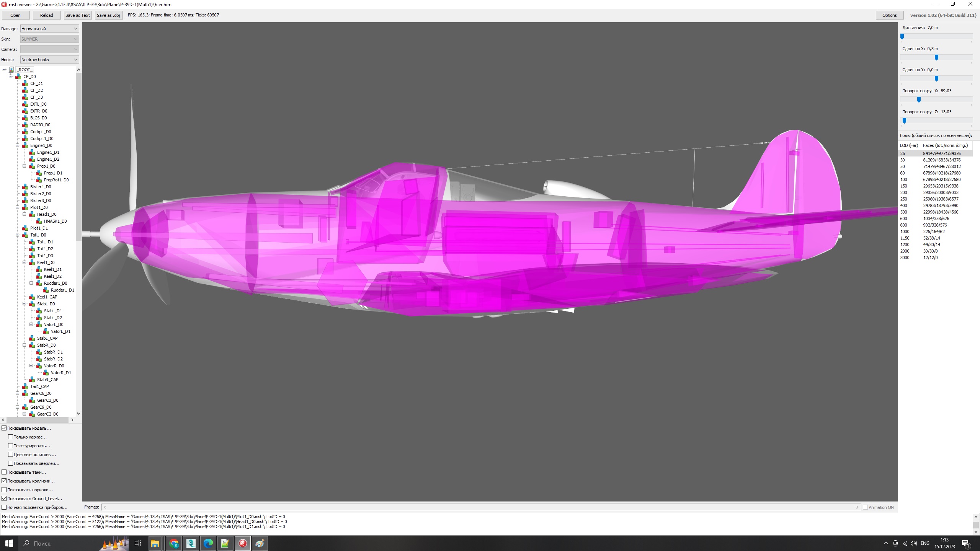The width and height of the screenshot is (980, 551).
Task: Open the Paint app taskbar icon
Action: pos(260,543)
